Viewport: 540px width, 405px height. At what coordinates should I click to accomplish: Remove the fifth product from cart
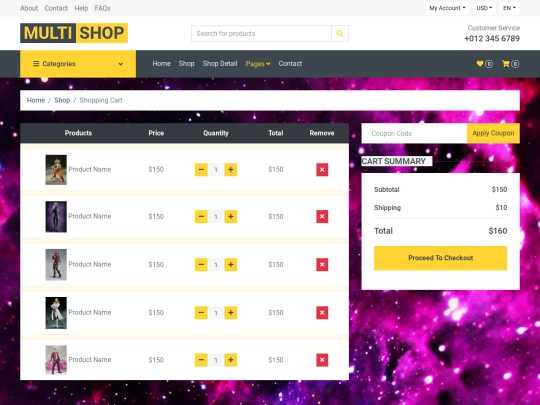pos(322,360)
